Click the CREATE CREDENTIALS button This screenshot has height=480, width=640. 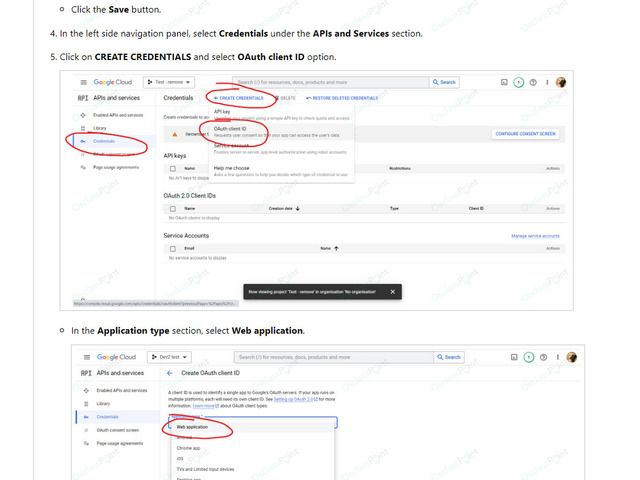[239, 98]
